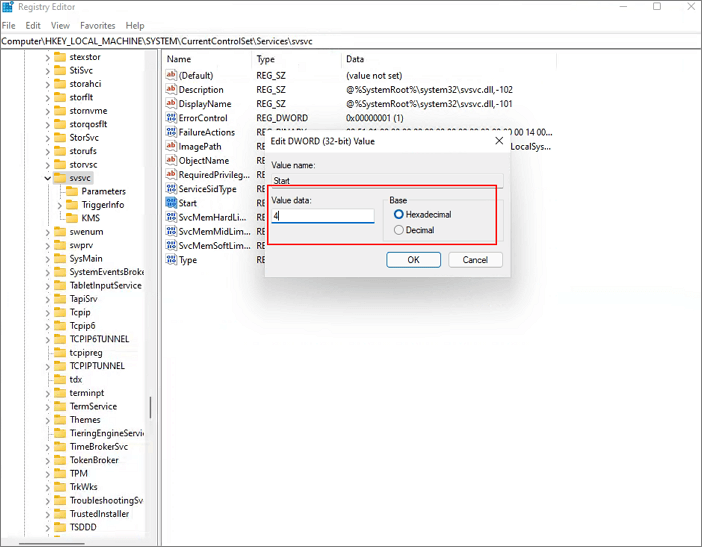The image size is (702, 547).
Task: Click the Value name field
Action: pos(387,181)
